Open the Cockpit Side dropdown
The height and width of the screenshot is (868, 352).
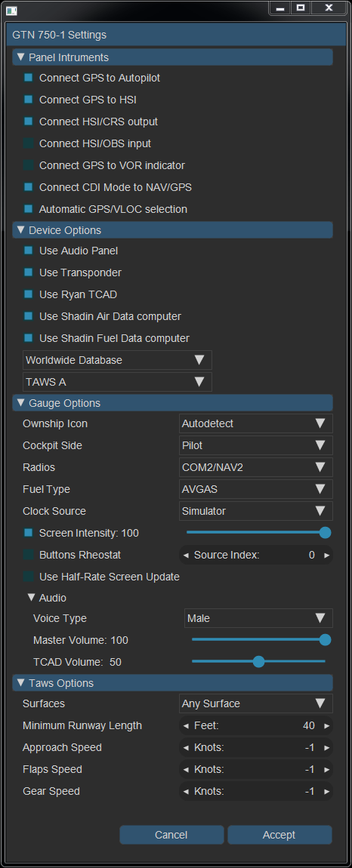tap(256, 445)
